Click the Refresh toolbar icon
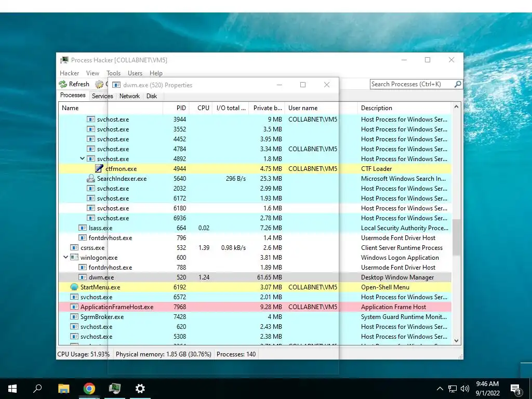Viewport: 532px width, 399px height. pyautogui.click(x=63, y=84)
